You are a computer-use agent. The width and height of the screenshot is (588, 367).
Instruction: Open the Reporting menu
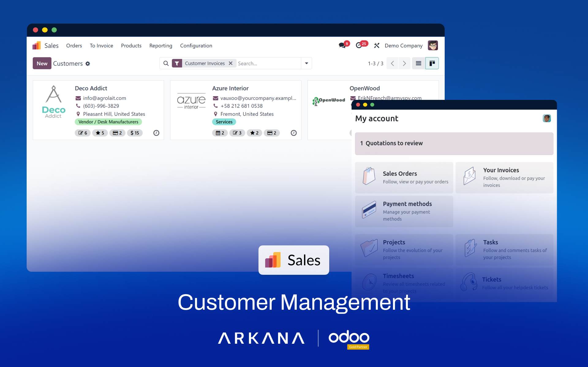pyautogui.click(x=161, y=46)
